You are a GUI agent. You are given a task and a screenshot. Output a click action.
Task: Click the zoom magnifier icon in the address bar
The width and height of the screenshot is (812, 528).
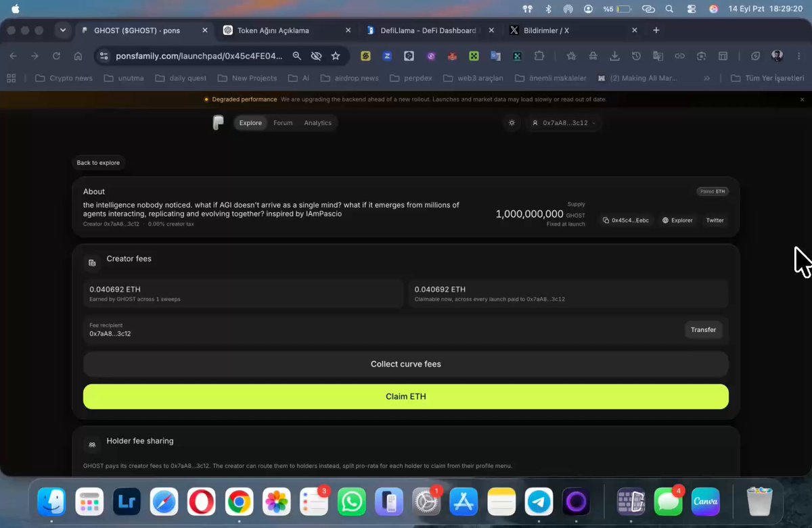[297, 56]
